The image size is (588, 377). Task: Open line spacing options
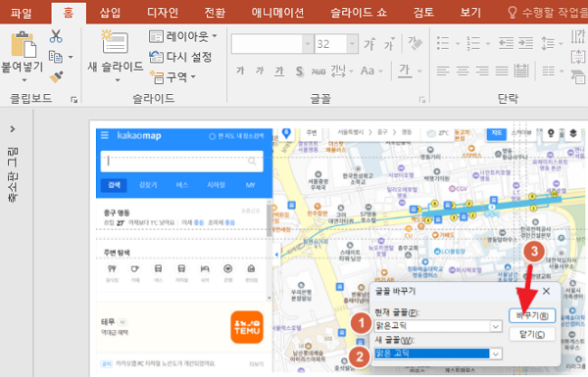tap(552, 43)
